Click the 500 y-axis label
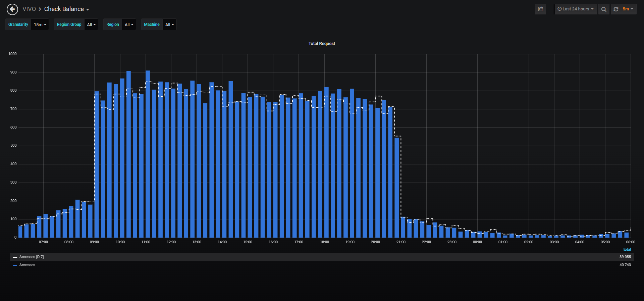 click(x=13, y=146)
